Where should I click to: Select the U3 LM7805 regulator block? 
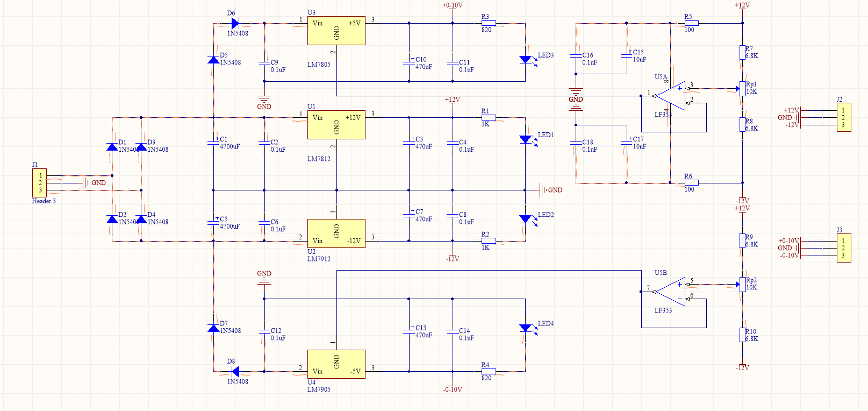pyautogui.click(x=336, y=31)
